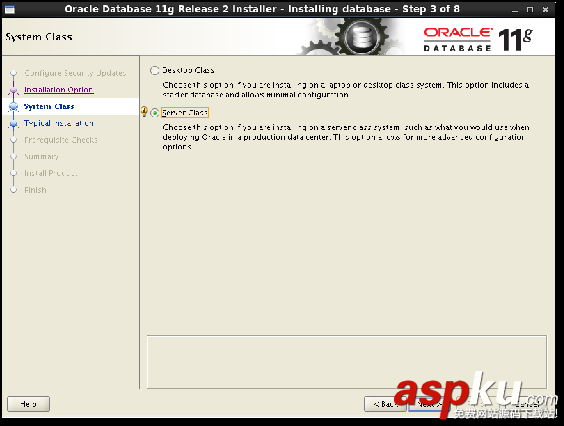Click Configure Security Updates step
Image resolution: width=564 pixels, height=426 pixels.
(x=75, y=73)
